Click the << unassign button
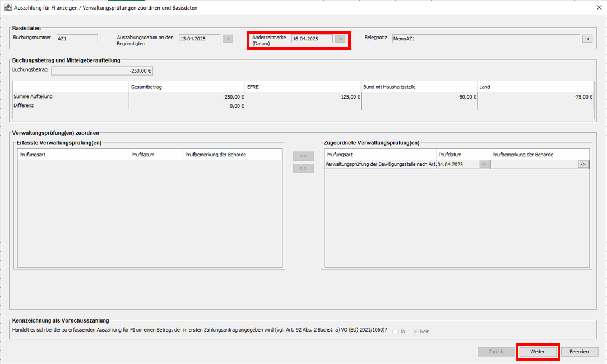The width and height of the screenshot is (607, 364). click(303, 168)
